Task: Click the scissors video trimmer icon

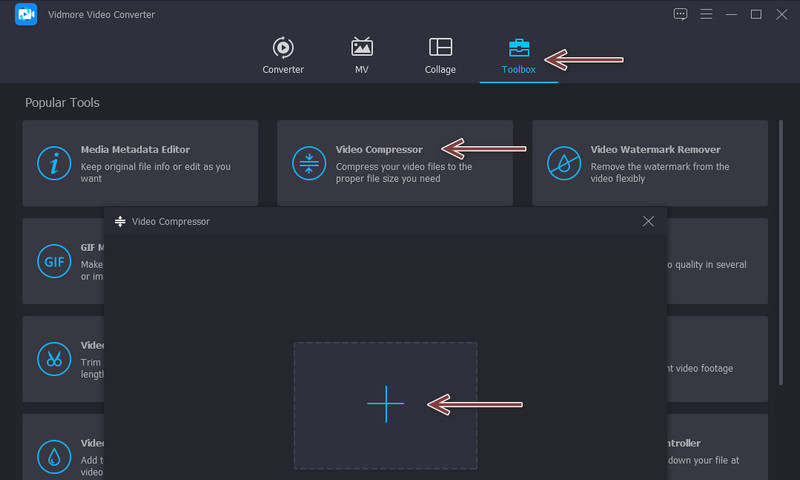Action: tap(53, 358)
